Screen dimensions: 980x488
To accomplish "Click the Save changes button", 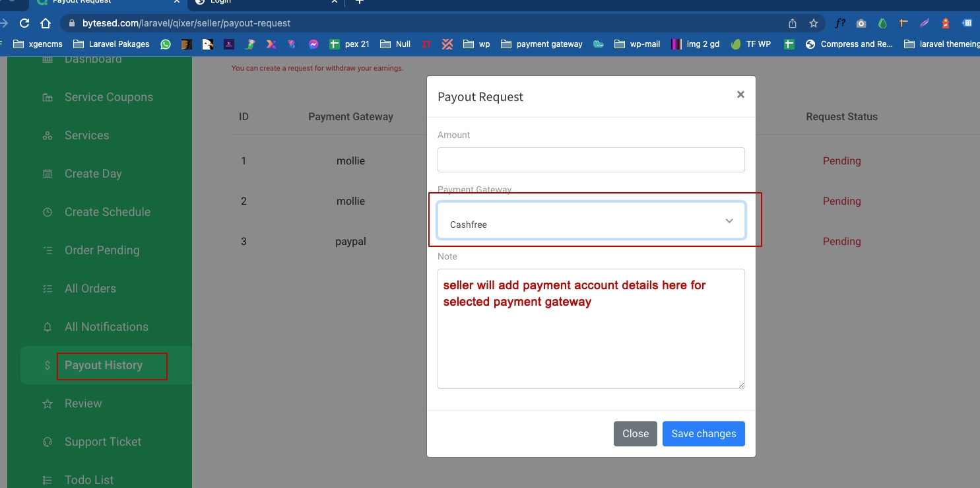I will (x=703, y=434).
